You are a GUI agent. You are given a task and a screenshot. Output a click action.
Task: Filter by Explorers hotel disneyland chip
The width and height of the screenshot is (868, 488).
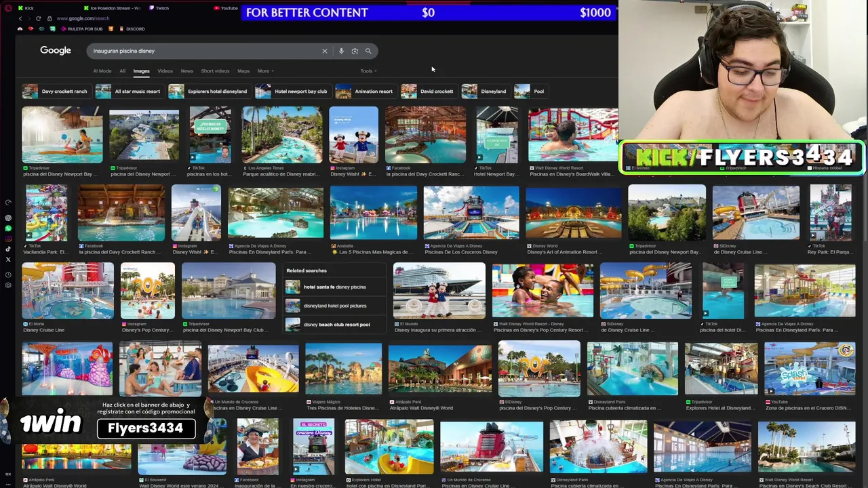[209, 91]
